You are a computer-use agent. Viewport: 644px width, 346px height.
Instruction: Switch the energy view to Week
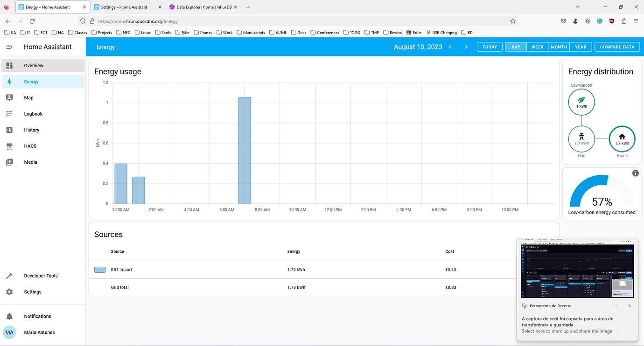coord(537,47)
